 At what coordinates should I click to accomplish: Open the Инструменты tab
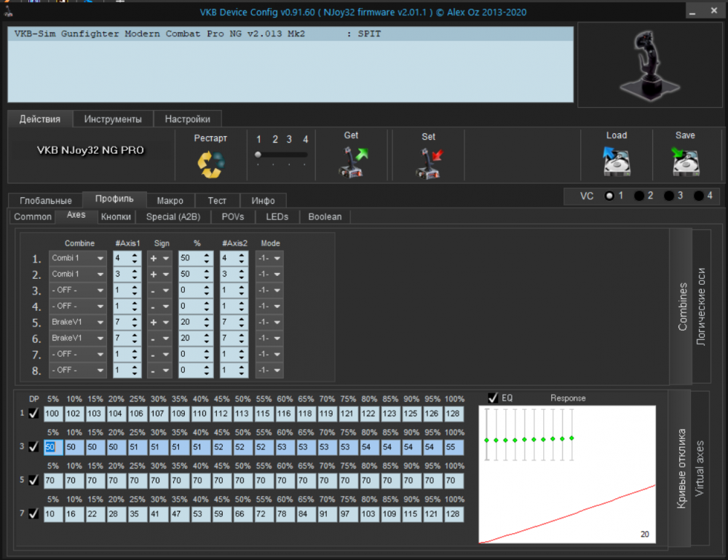[113, 119]
